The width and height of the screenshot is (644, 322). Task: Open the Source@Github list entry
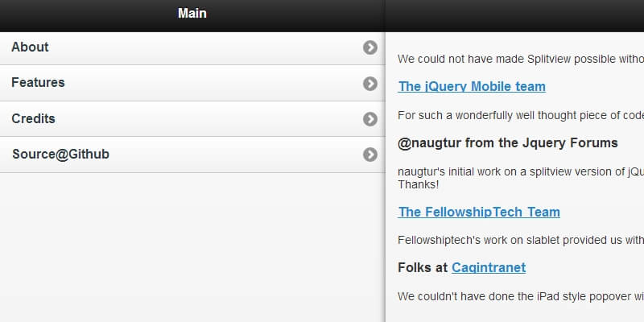coord(60,155)
